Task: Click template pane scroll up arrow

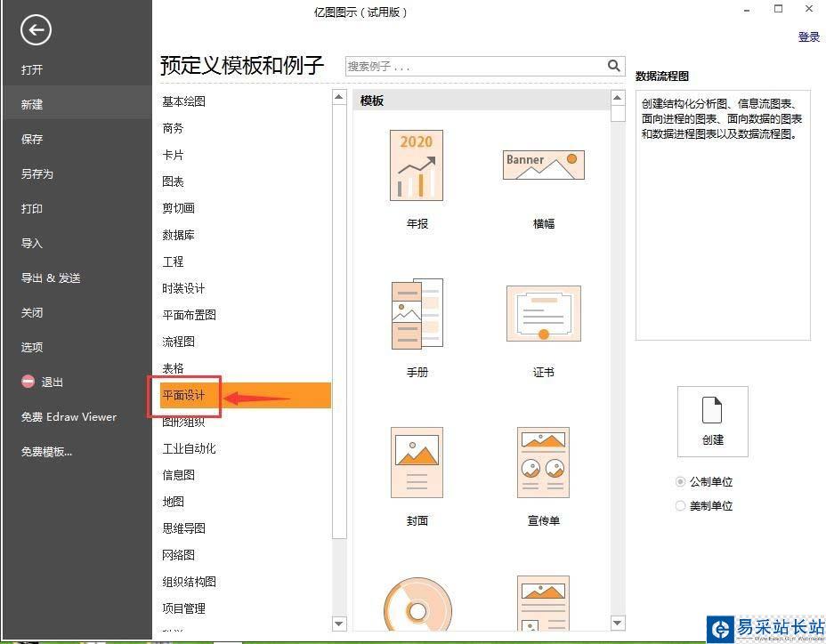Action: (618, 98)
